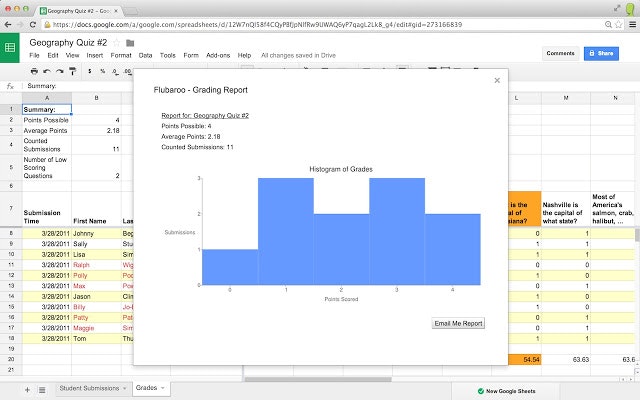Click the Johnny first name cell

[96, 233]
